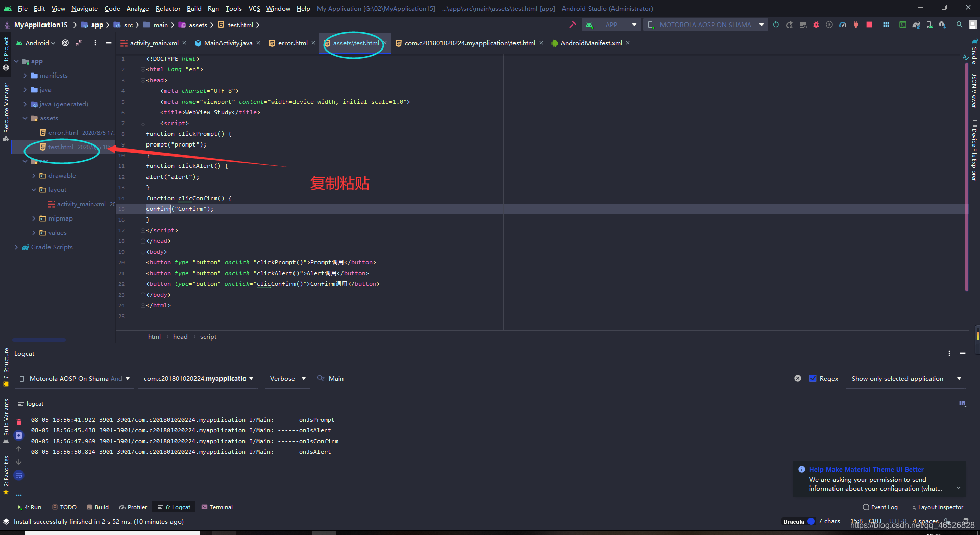Viewport: 980px width, 535px height.
Task: Open the AVD Manager icon
Action: [x=929, y=25]
